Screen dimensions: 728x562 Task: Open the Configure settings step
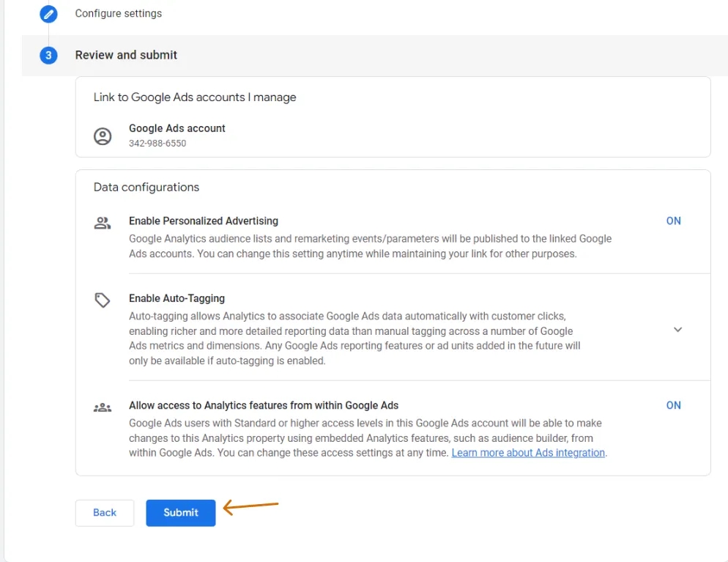coord(119,13)
